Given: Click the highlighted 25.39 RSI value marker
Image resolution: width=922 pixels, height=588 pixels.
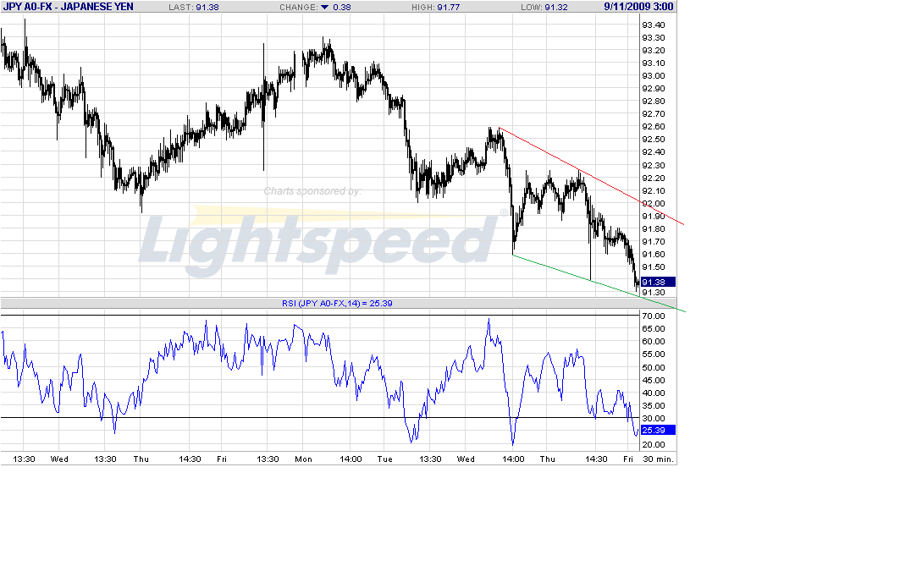Looking at the screenshot, I should [657, 431].
